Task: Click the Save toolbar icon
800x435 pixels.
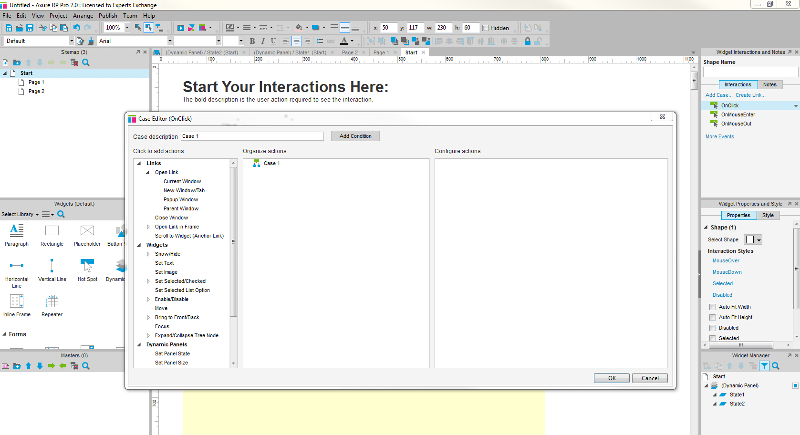Action: point(30,28)
